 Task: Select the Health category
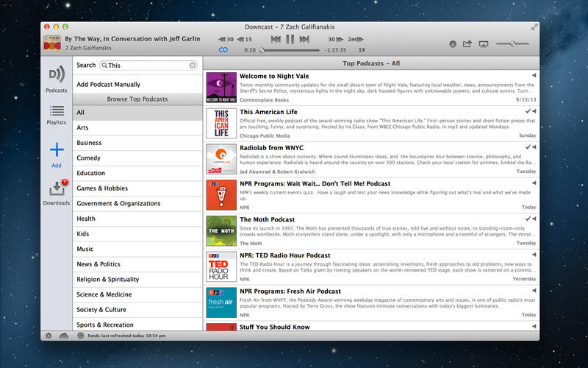tap(137, 219)
